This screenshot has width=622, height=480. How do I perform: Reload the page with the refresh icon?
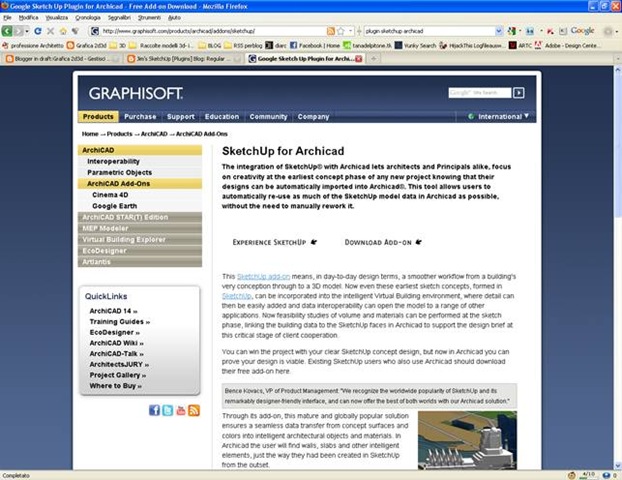click(x=38, y=31)
